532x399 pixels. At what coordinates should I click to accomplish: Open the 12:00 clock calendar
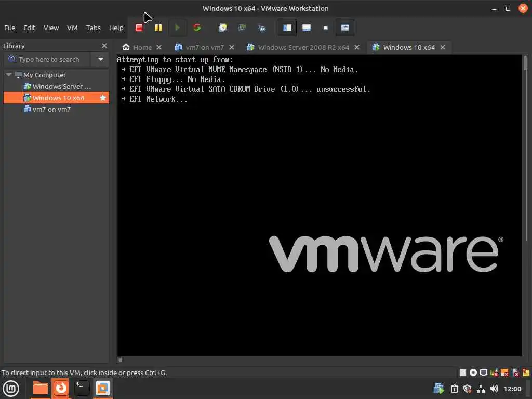(x=512, y=389)
